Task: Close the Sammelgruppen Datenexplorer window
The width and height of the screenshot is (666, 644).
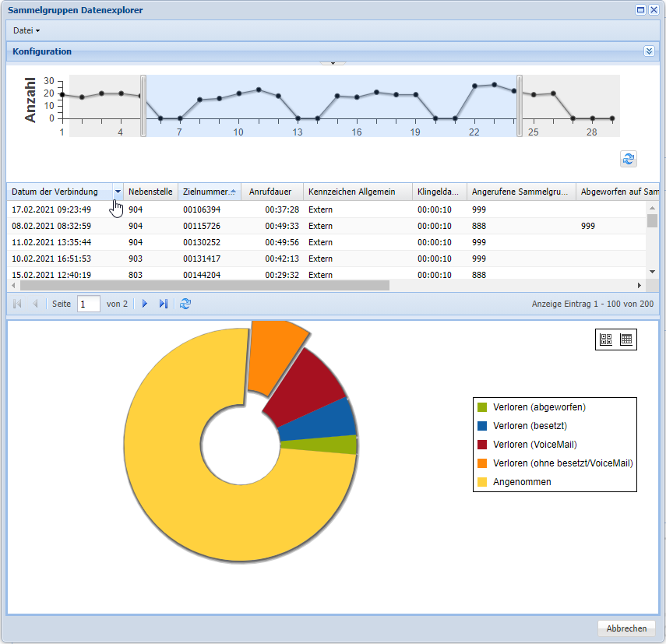Action: point(654,10)
